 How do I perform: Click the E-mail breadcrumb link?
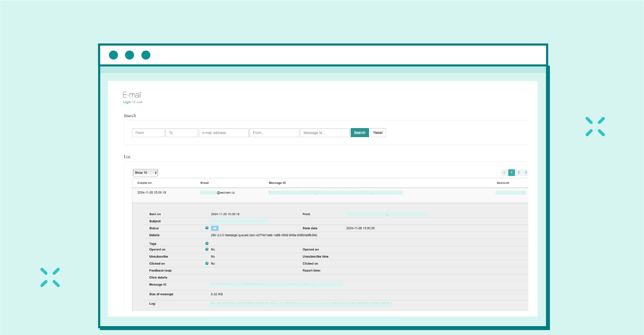point(137,102)
